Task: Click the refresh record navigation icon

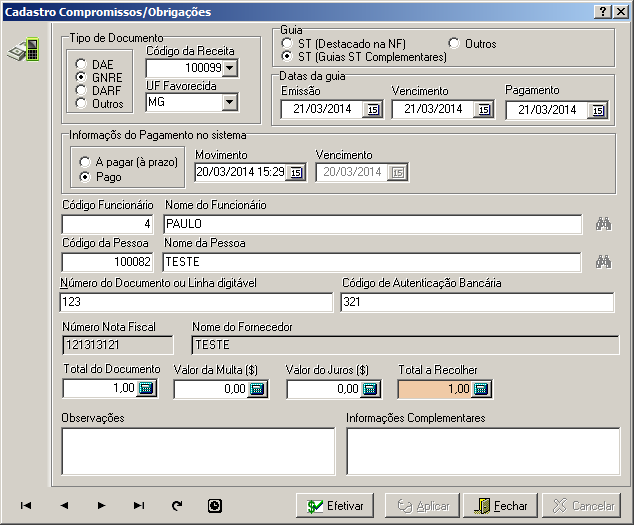Action: (177, 506)
